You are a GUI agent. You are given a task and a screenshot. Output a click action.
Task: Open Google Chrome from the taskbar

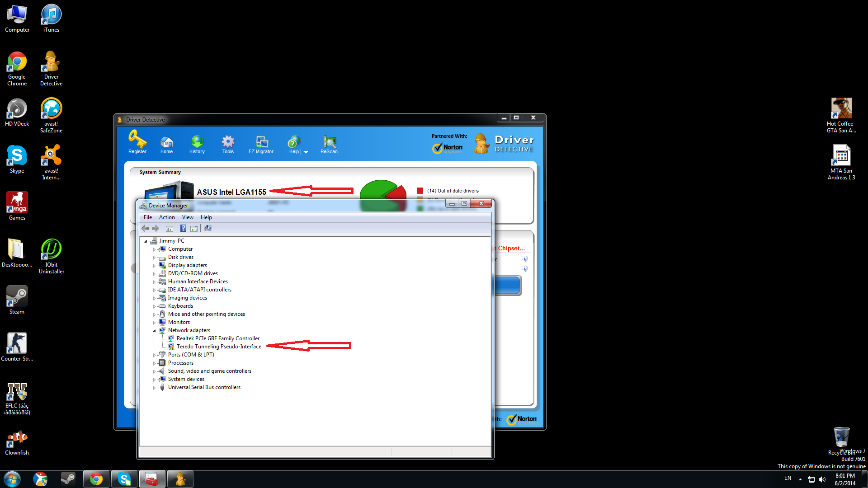point(96,479)
